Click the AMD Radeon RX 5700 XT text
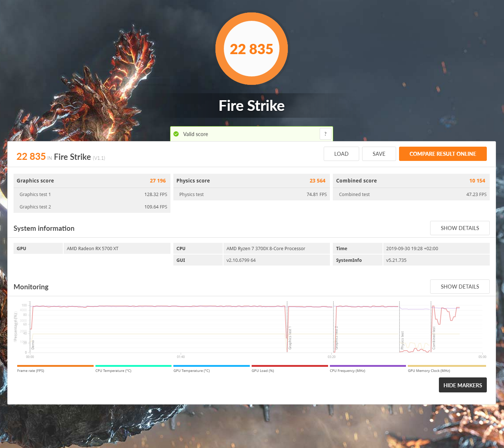The image size is (504, 448). [93, 248]
